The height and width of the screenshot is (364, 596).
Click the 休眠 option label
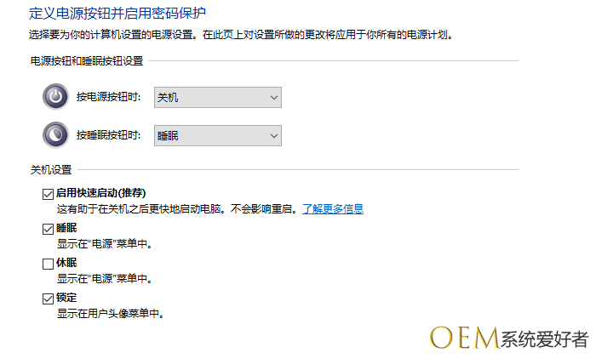pyautogui.click(x=66, y=264)
